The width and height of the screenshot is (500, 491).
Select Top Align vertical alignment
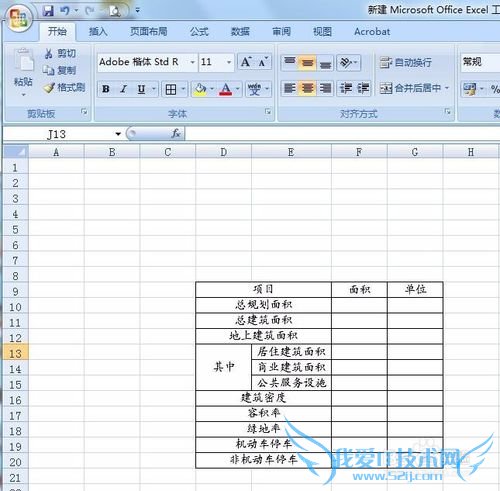tap(290, 62)
